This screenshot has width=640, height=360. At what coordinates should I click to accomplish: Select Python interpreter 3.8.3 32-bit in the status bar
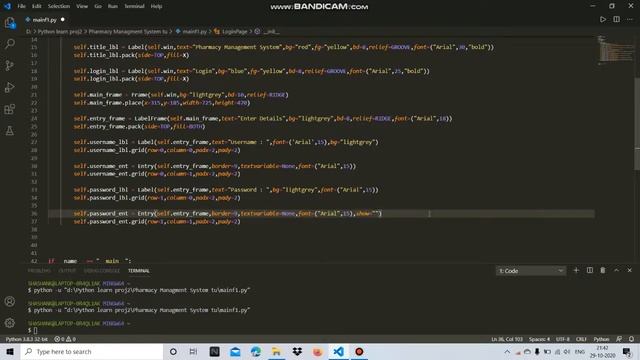pos(27,339)
